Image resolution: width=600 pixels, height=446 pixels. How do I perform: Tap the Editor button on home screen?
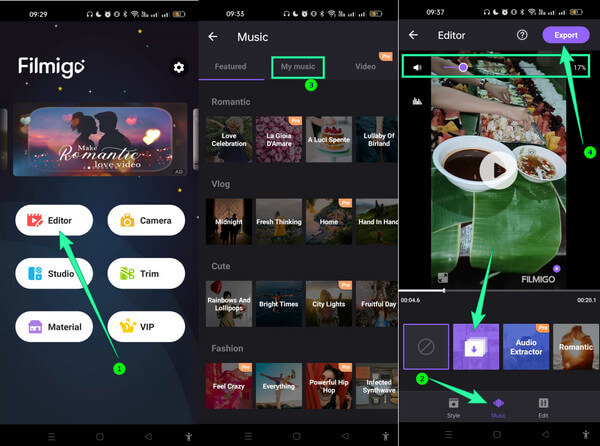pos(54,220)
